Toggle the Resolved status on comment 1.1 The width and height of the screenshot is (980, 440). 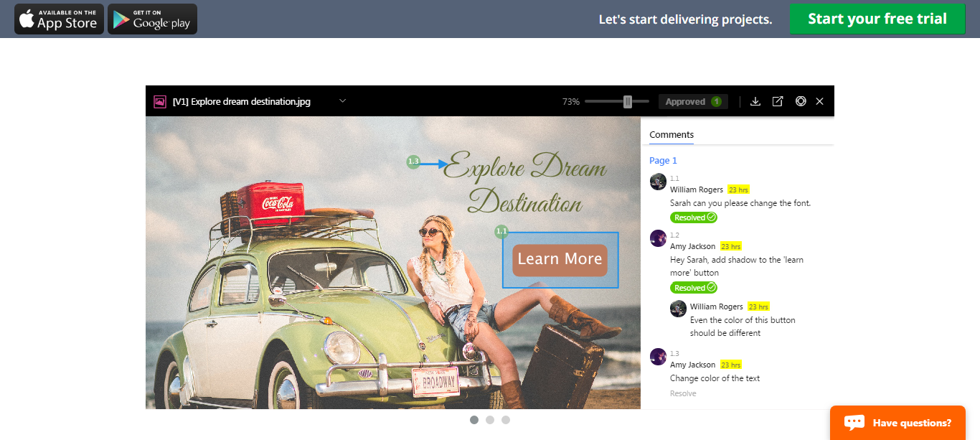[x=692, y=217]
